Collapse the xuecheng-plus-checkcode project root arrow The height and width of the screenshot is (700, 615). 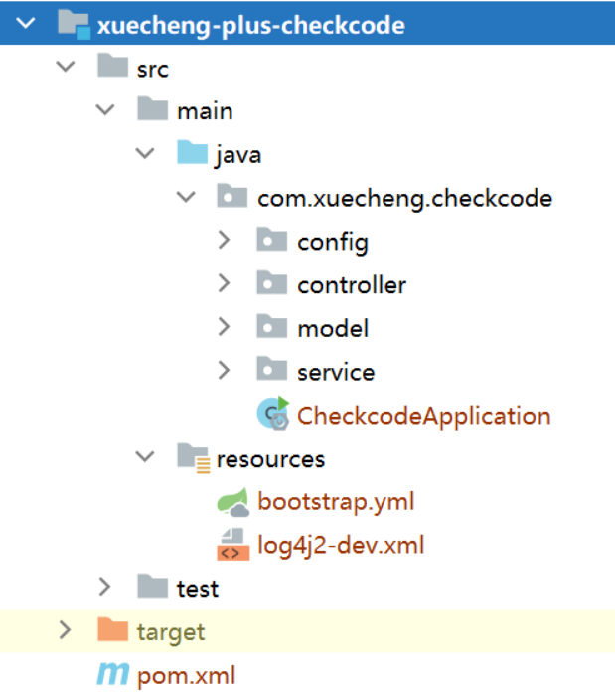click(x=27, y=24)
